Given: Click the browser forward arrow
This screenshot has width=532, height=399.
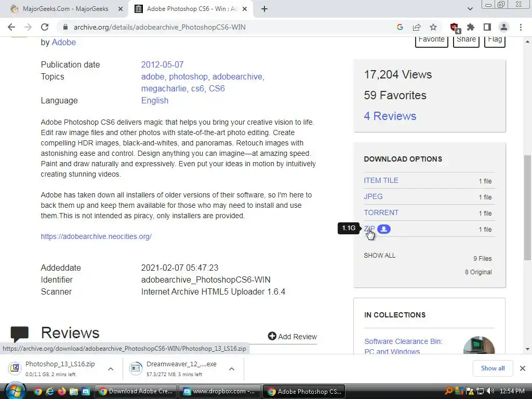Looking at the screenshot, I should (28, 27).
